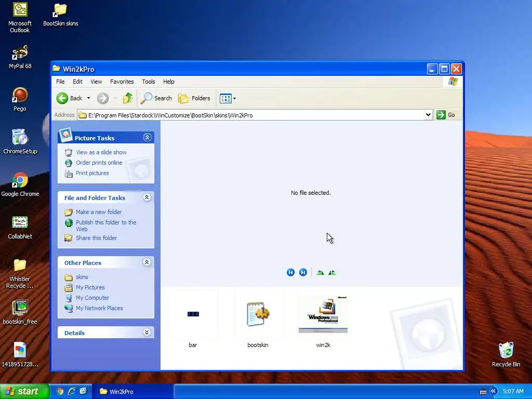Screen dimensions: 532x399
Task: Select BootSkin skins desktop shortcut
Action: click(x=61, y=15)
